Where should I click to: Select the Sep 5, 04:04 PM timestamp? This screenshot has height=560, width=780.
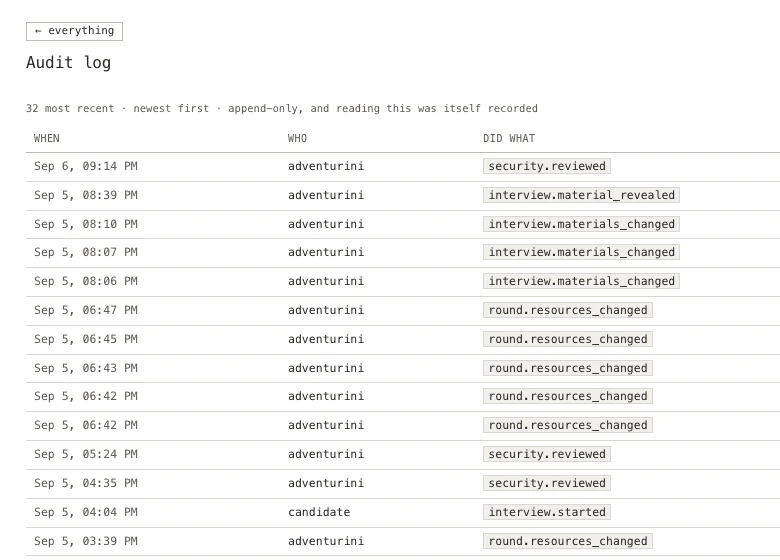point(86,512)
